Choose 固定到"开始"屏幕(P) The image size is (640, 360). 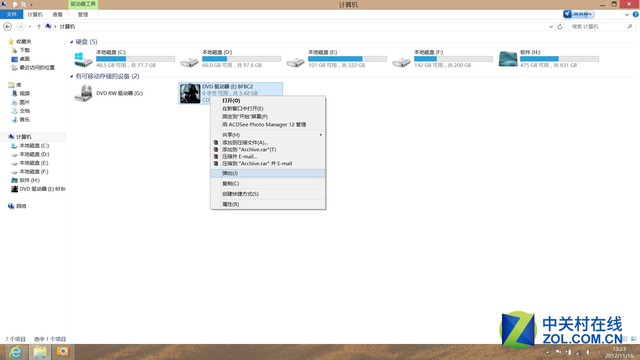coord(268,116)
